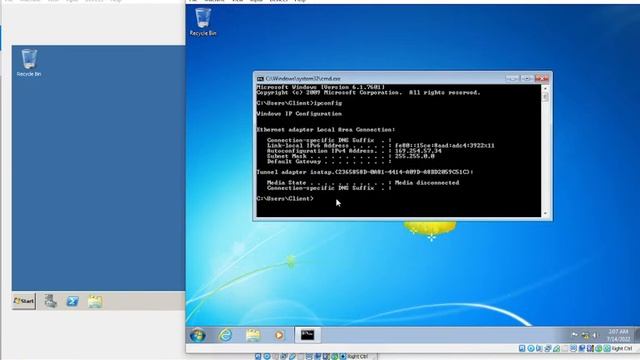Click the Right Ctrl host key label of the Windows 7 VM
The width and height of the screenshot is (640, 360).
pos(622,349)
